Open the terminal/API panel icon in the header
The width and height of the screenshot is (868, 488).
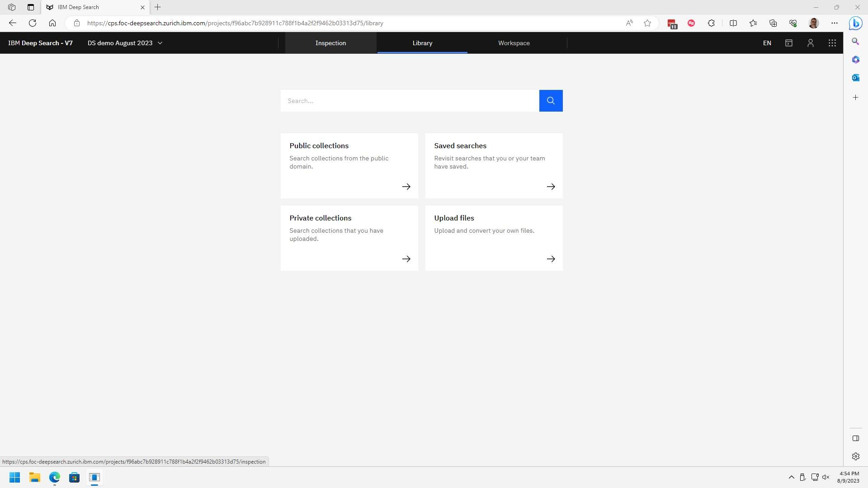[x=789, y=43]
